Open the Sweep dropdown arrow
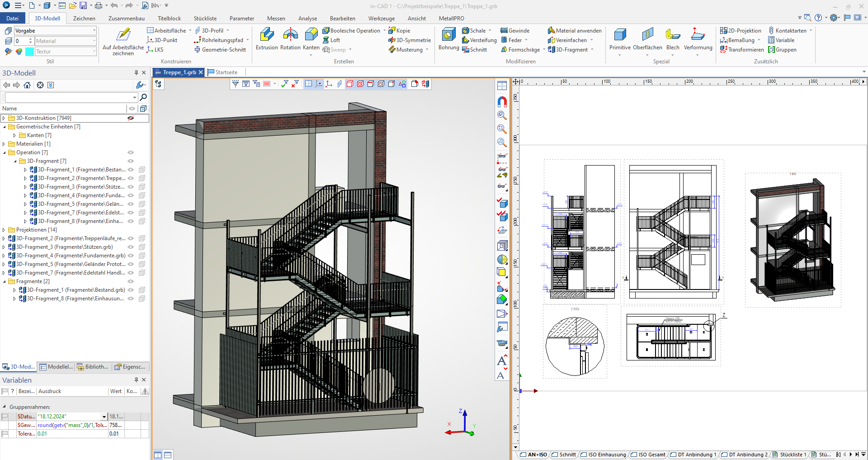 click(x=350, y=50)
